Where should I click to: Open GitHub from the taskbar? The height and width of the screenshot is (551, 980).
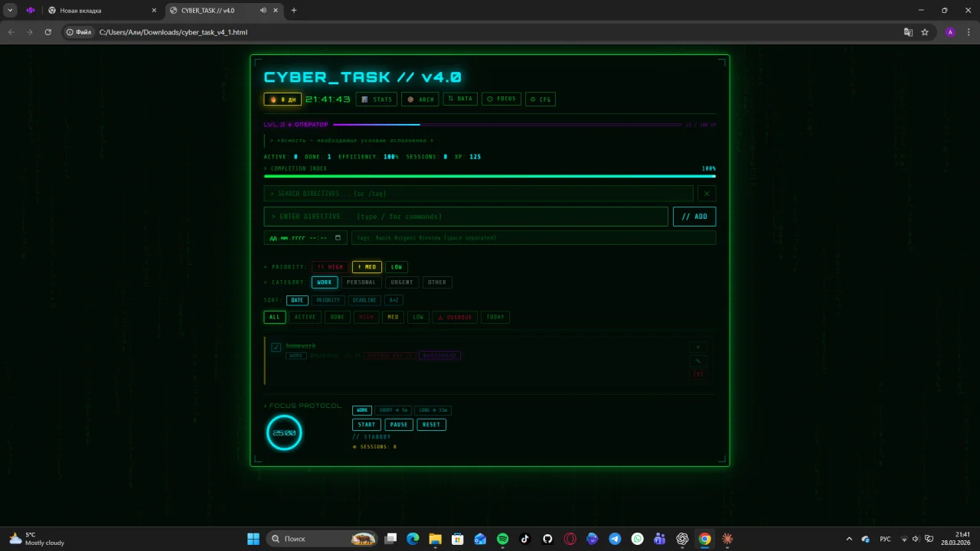[547, 539]
